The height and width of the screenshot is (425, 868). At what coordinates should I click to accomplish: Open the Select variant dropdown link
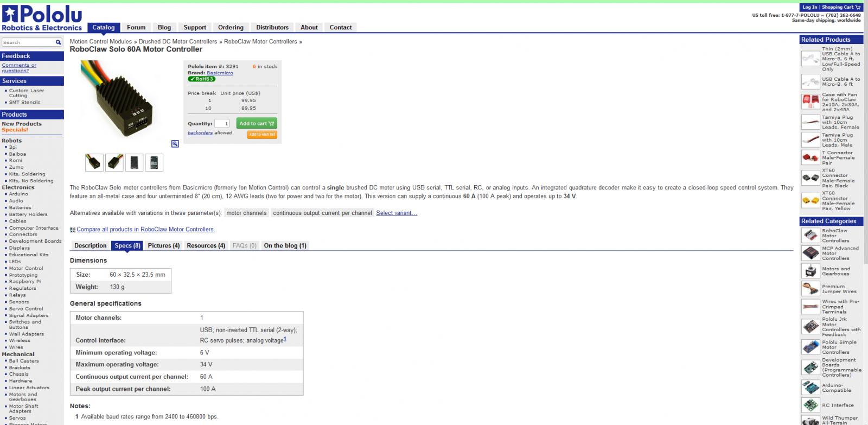(x=397, y=213)
